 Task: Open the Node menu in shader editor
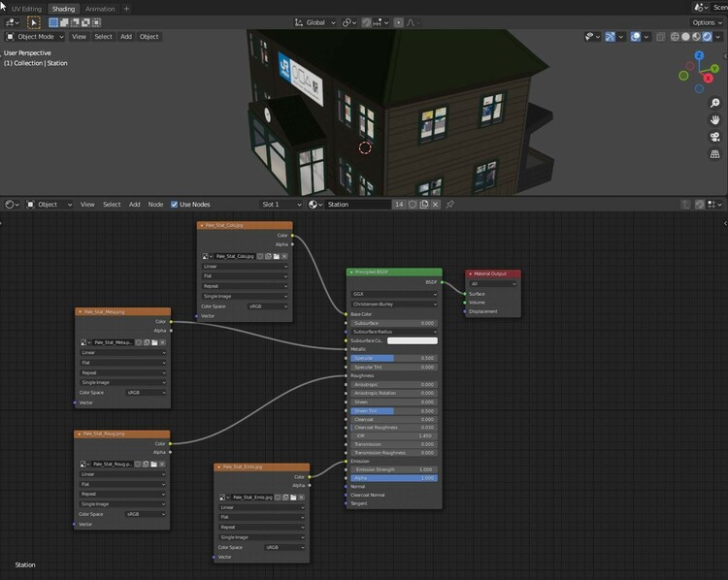point(155,205)
